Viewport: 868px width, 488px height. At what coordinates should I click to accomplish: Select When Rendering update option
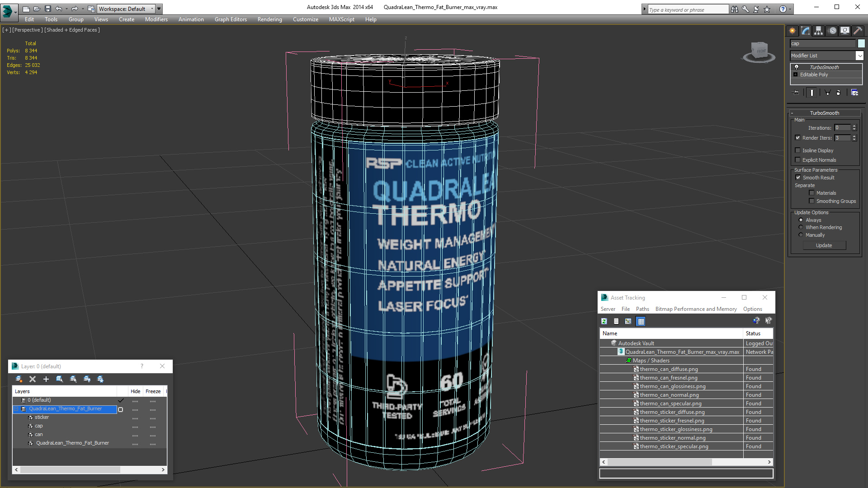click(801, 227)
